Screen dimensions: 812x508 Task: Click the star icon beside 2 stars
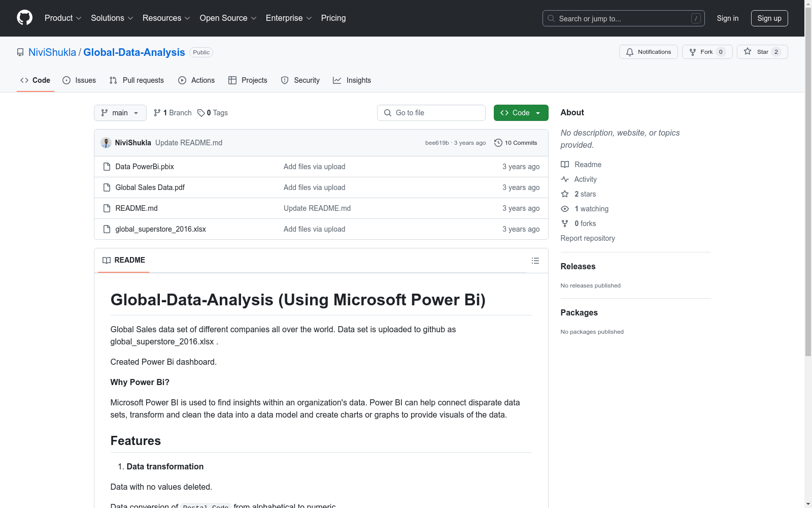(x=565, y=194)
